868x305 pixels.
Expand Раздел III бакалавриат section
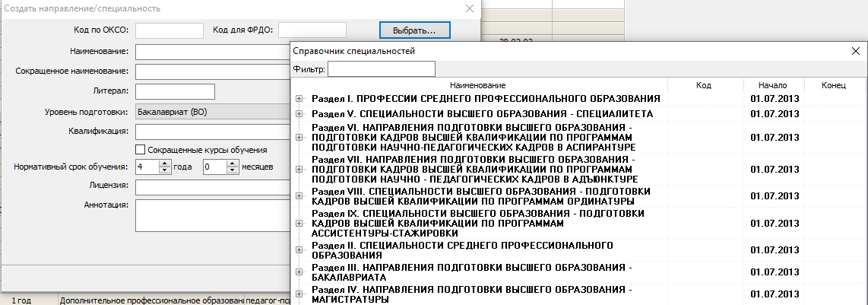[x=299, y=273]
